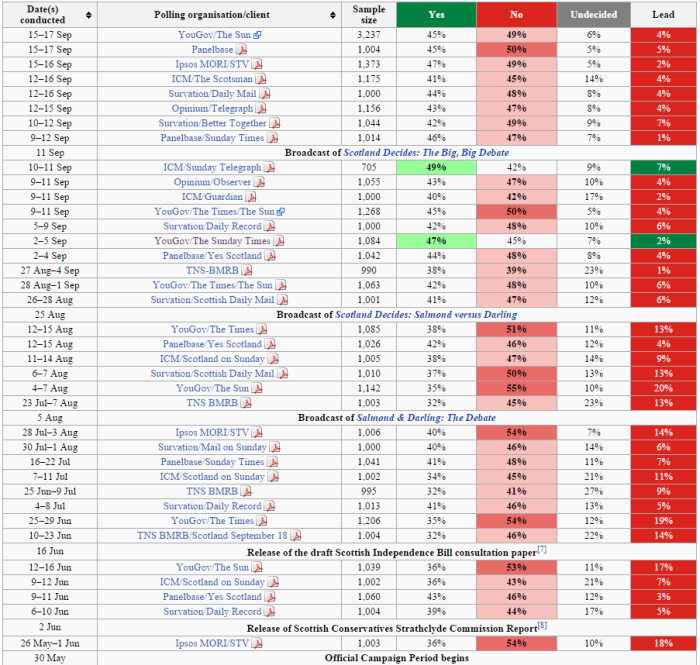Image resolution: width=700 pixels, height=665 pixels.
Task: Click the PDF icon beside TNS BMRB/Scotland September 18
Action: [295, 536]
